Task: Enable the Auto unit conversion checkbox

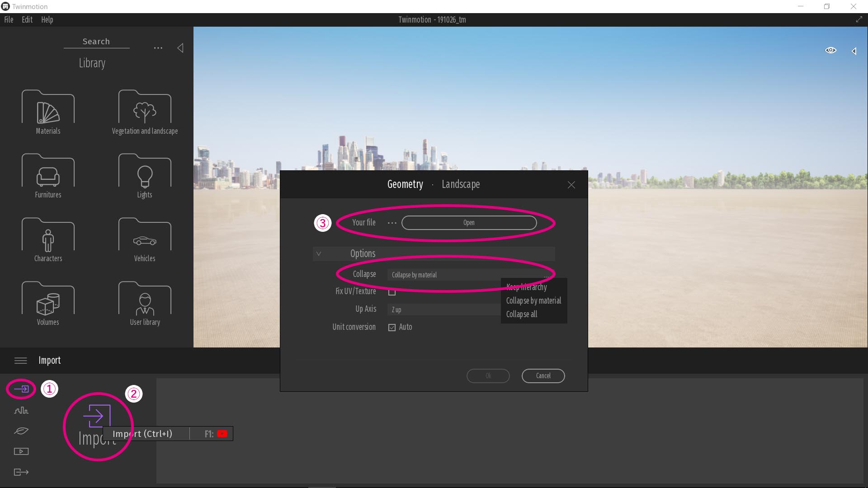Action: tap(392, 327)
